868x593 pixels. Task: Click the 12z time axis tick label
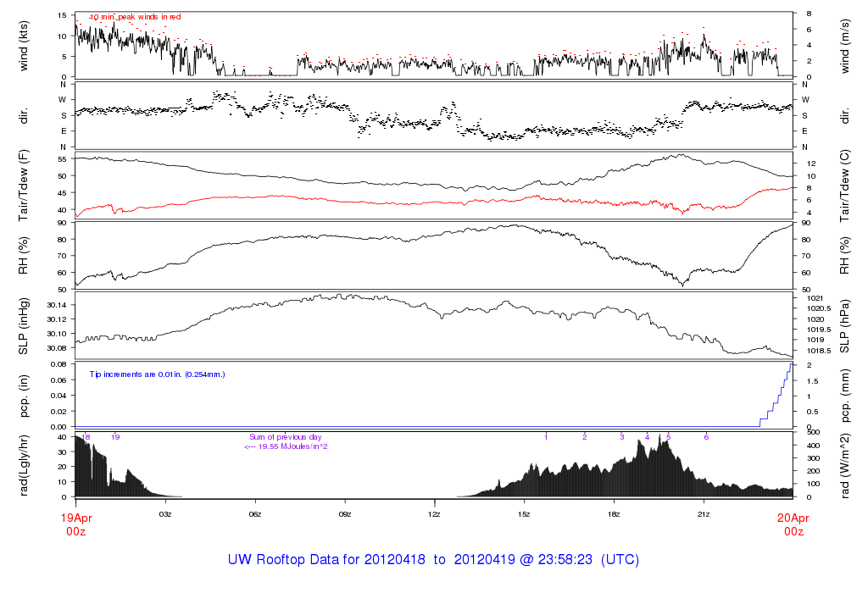[434, 513]
